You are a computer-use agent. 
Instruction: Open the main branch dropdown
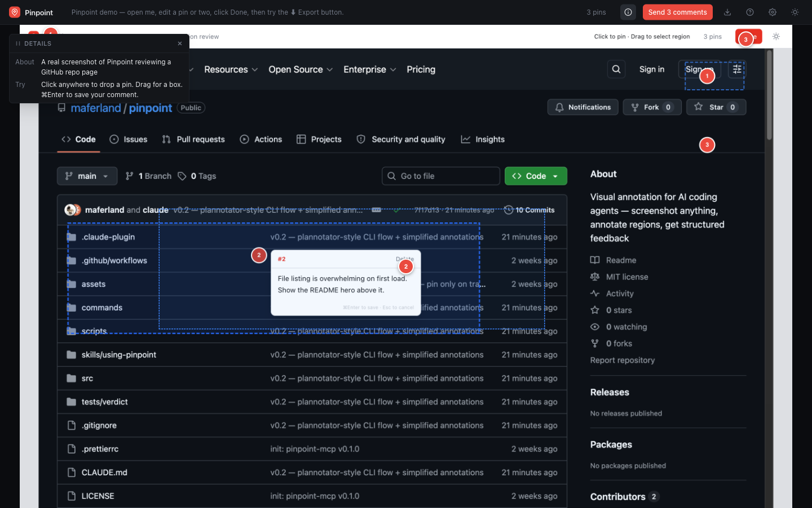(x=87, y=176)
